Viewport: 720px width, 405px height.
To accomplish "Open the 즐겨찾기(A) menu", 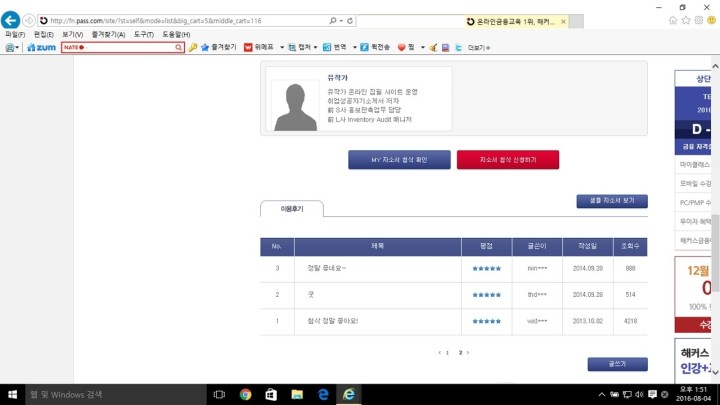I will click(108, 34).
